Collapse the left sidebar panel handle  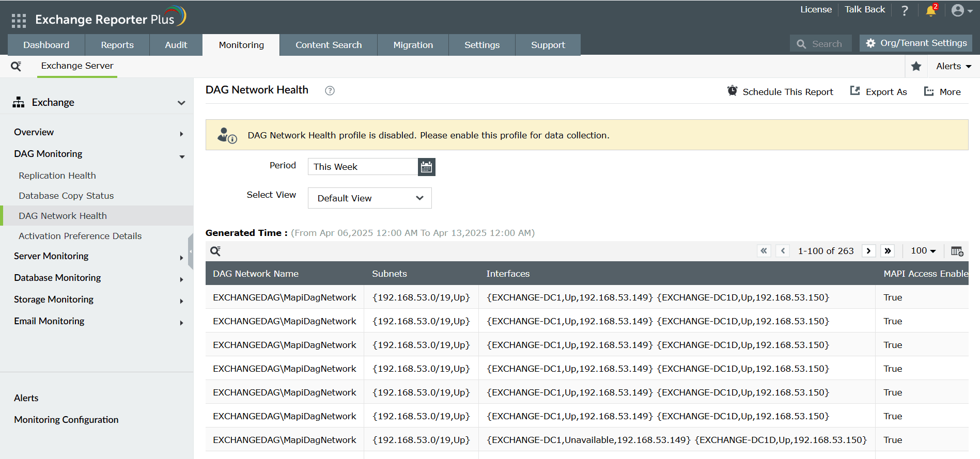tap(191, 251)
